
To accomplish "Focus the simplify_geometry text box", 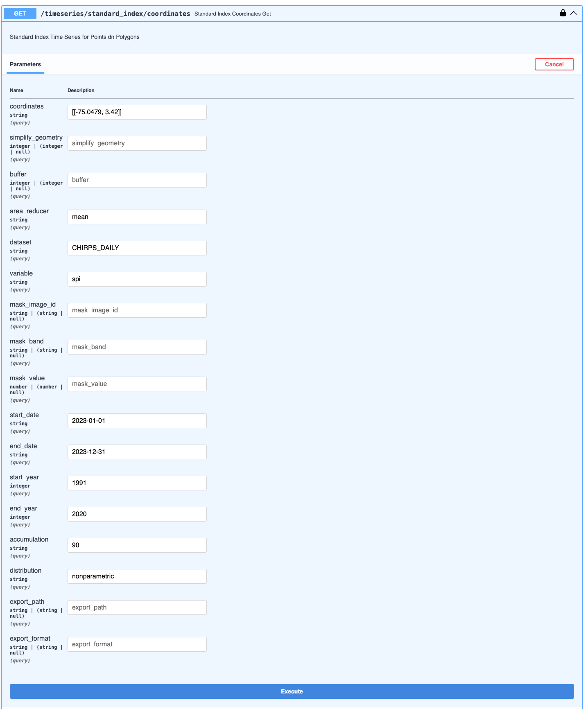I will pyautogui.click(x=137, y=143).
